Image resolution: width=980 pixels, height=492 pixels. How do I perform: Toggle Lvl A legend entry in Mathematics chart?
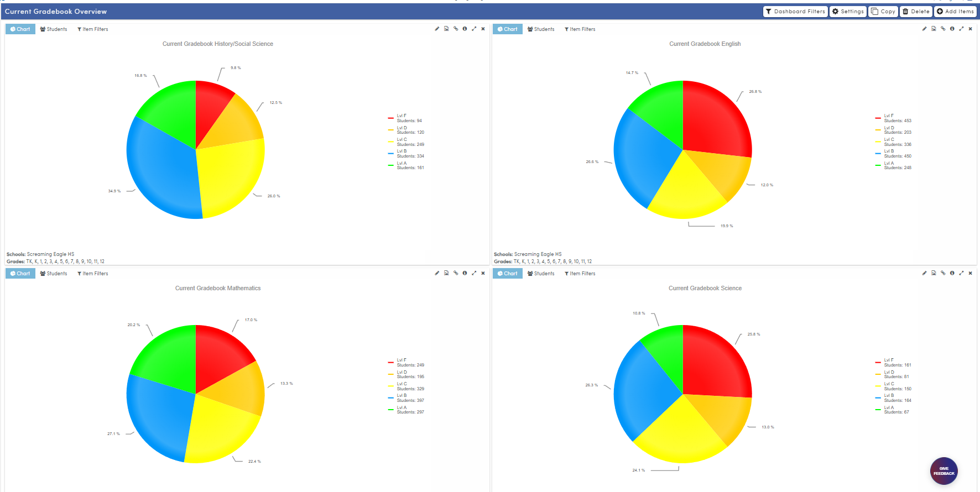pos(402,410)
